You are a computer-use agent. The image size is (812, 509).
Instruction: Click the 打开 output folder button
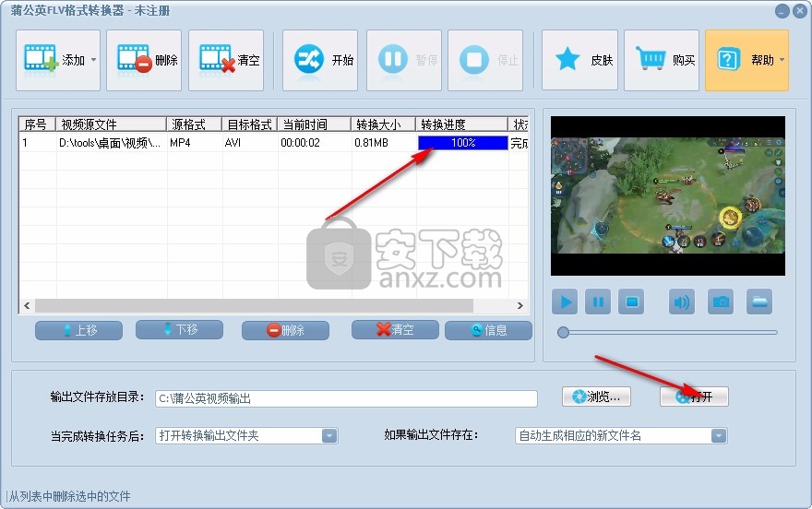(x=695, y=397)
